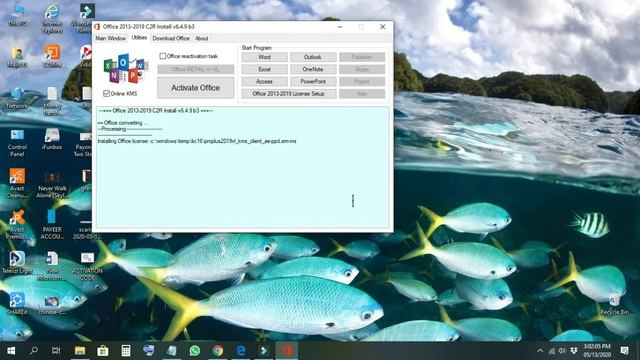Open the taskbar clock and date
640x360 pixels.
597,351
